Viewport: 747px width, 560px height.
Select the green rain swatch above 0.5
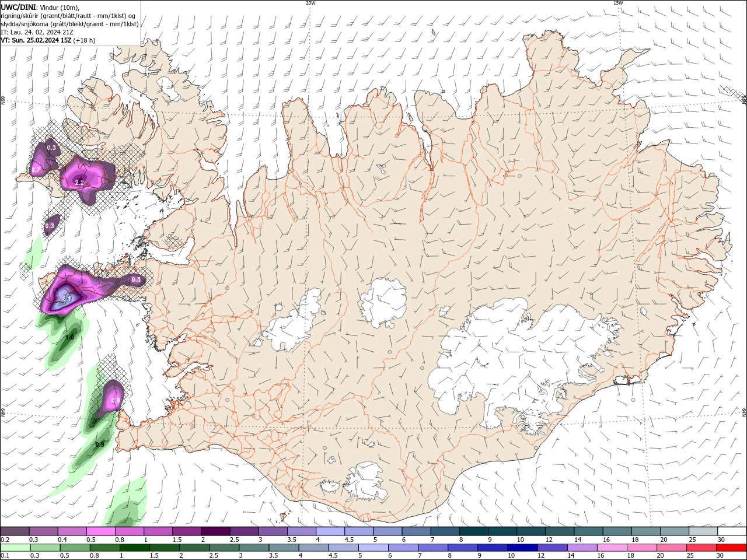(x=75, y=548)
